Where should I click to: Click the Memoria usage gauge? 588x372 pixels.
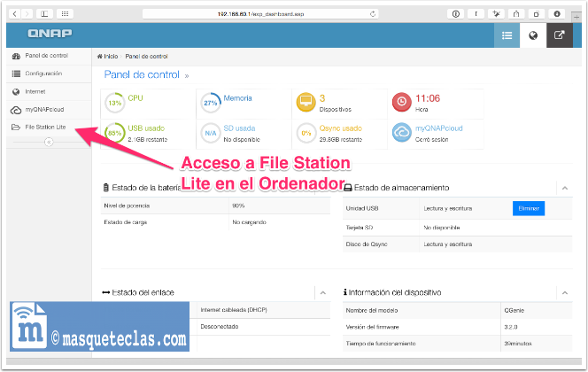click(x=211, y=103)
